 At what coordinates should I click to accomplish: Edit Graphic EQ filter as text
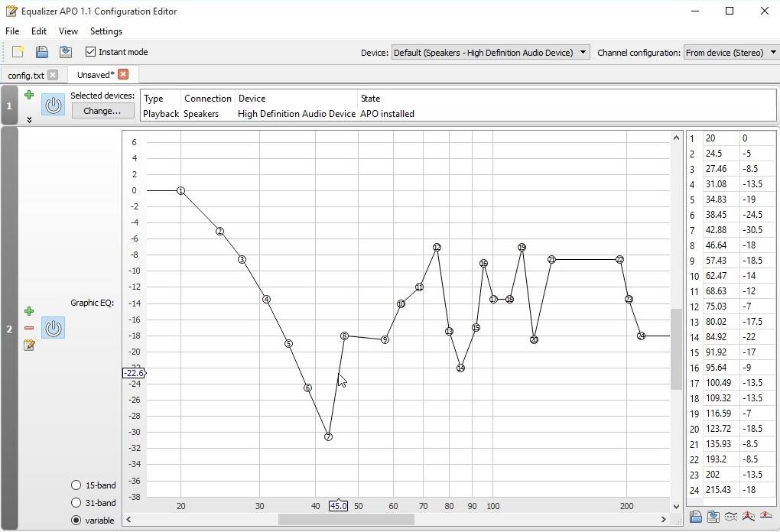point(29,345)
